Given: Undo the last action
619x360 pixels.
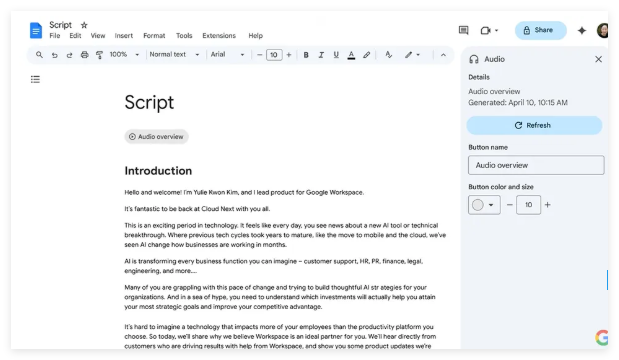Looking at the screenshot, I should pos(54,55).
